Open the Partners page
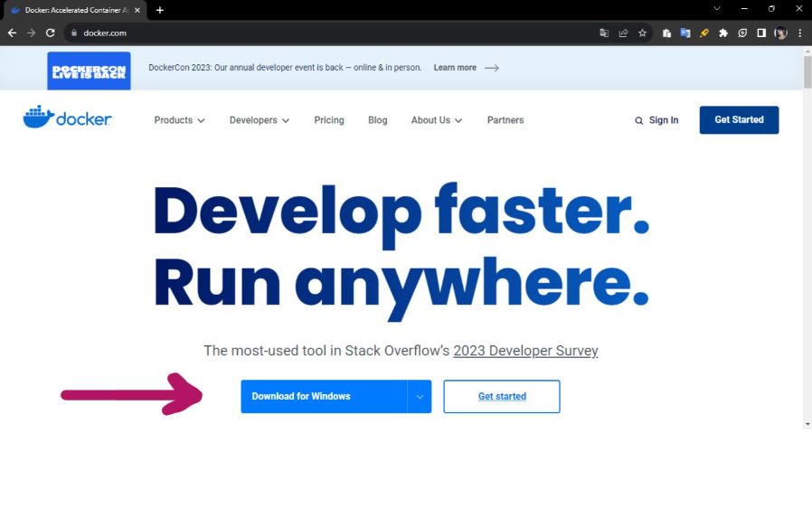 click(x=505, y=120)
